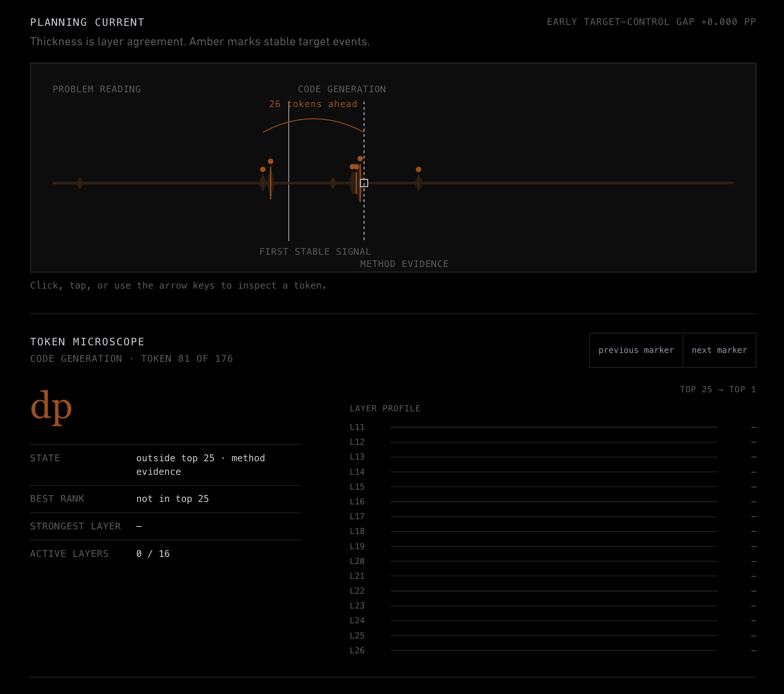Screen dimensions: 784x694
Task: Select the L18 layer profile row
Action: pyautogui.click(x=553, y=532)
